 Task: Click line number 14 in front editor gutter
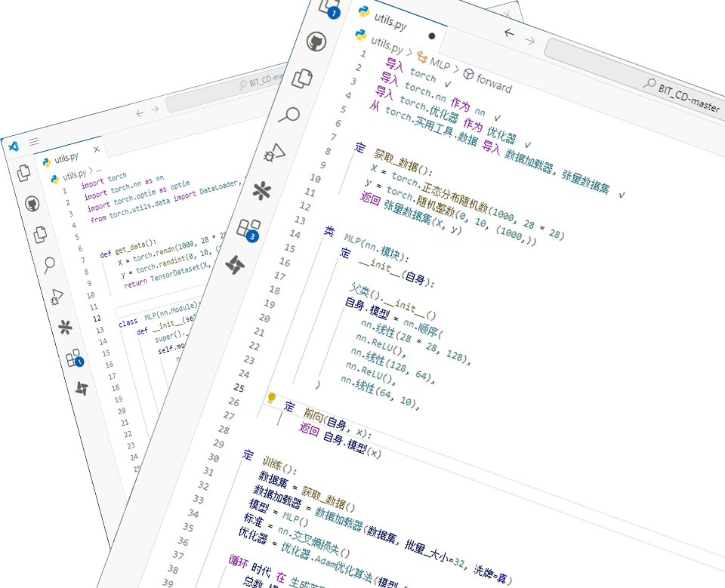[x=294, y=235]
